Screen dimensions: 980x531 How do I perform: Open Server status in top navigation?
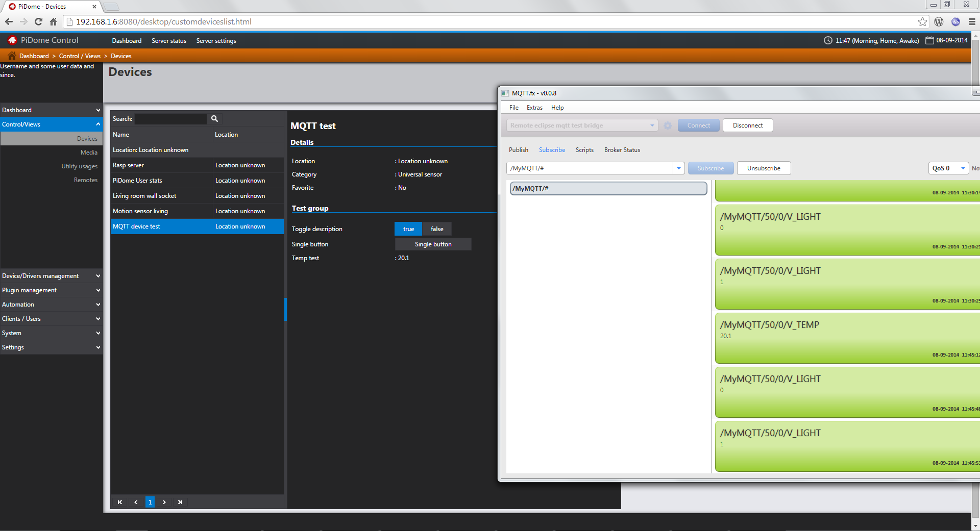point(169,41)
